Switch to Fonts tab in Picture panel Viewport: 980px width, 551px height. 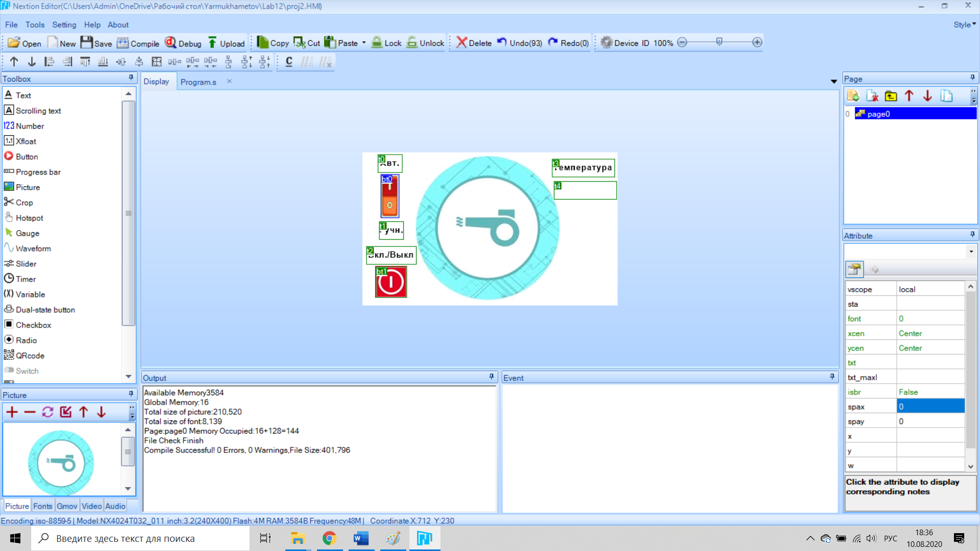(42, 506)
